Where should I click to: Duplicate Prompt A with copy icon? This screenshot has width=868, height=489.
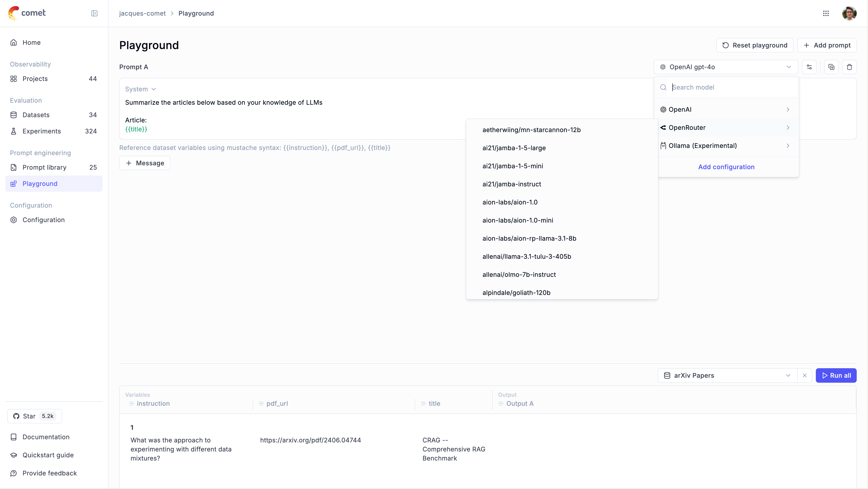[831, 67]
